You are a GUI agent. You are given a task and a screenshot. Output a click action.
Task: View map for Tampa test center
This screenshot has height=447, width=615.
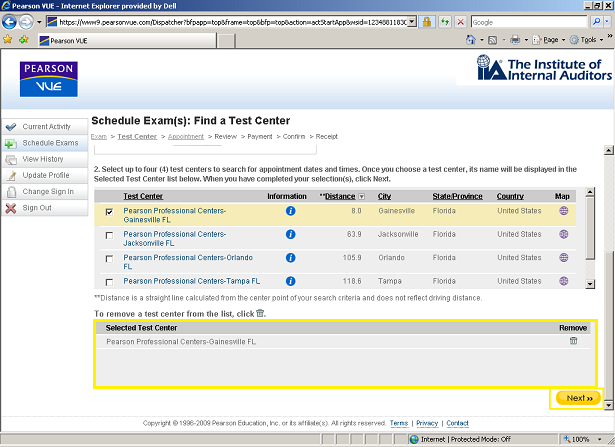[563, 281]
